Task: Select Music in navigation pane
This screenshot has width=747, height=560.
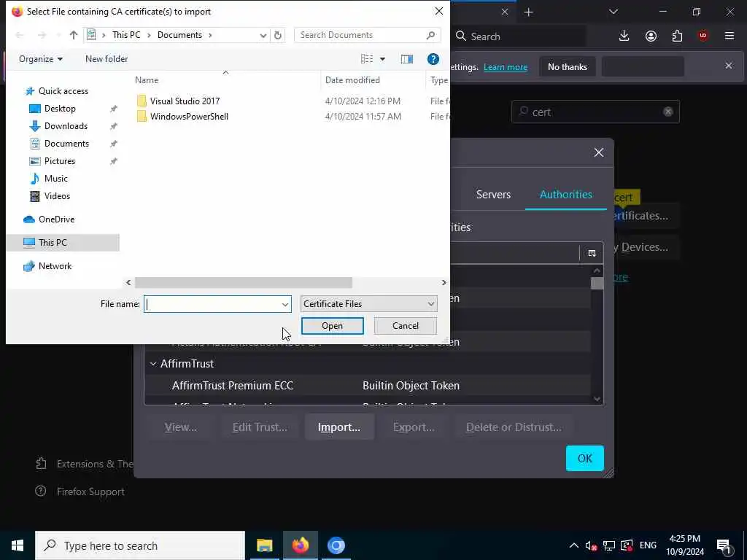Action: click(x=55, y=179)
